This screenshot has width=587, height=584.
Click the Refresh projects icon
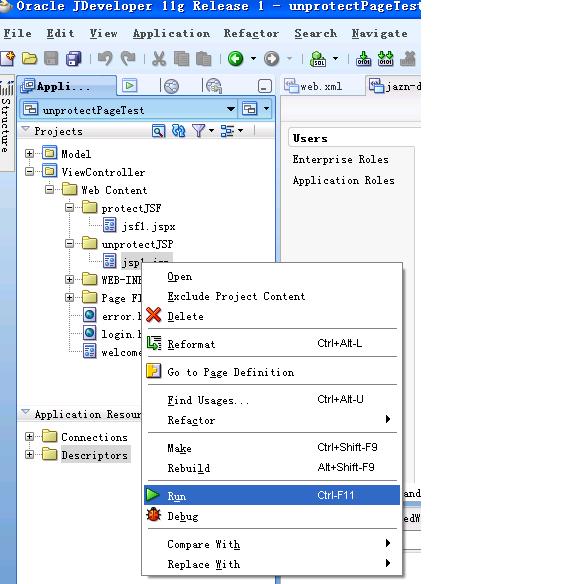point(178,131)
